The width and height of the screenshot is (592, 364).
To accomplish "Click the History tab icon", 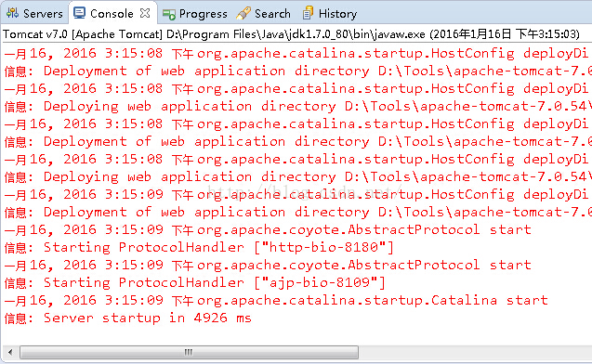I will tap(308, 13).
